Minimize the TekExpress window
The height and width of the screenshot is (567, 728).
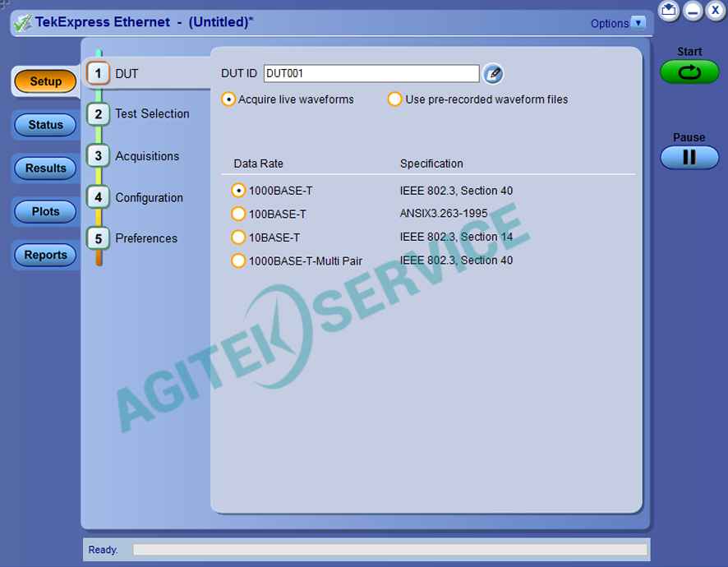pyautogui.click(x=692, y=10)
